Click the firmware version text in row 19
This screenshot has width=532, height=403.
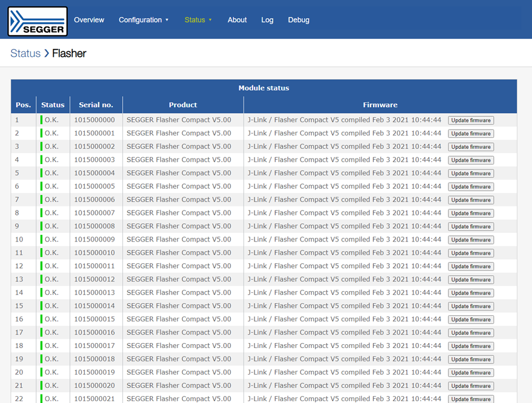click(345, 359)
